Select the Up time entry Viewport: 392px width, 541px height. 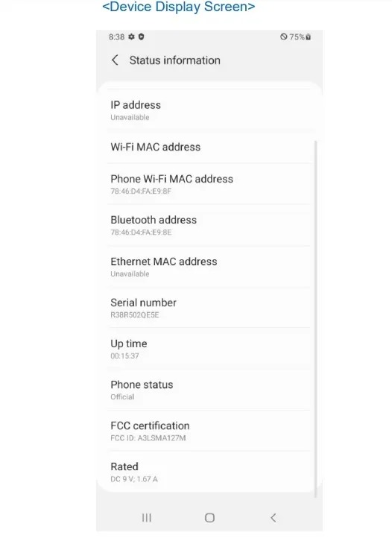[x=209, y=349]
